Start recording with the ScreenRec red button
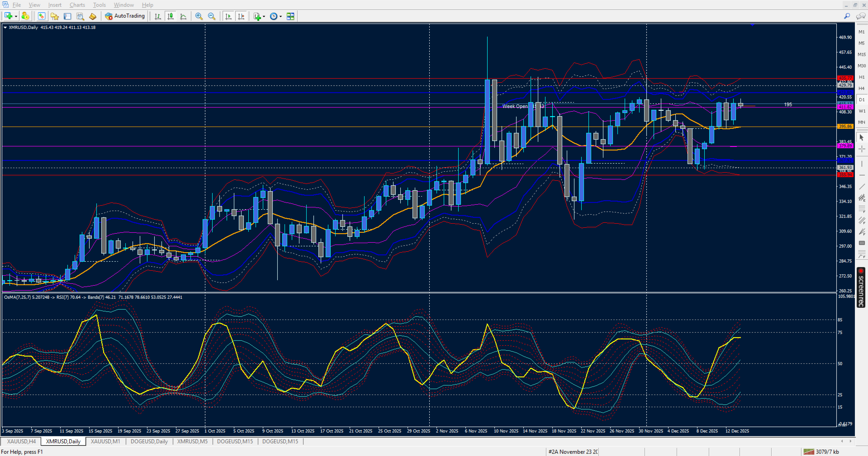This screenshot has width=868, height=456. pyautogui.click(x=861, y=271)
